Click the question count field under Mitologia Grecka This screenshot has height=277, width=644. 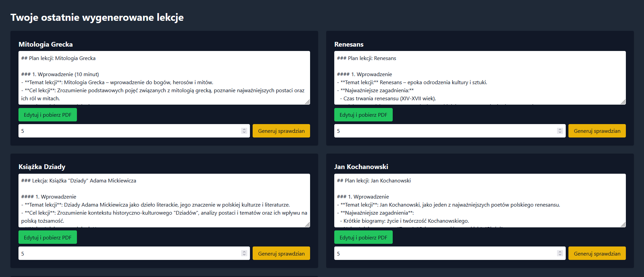(128, 131)
